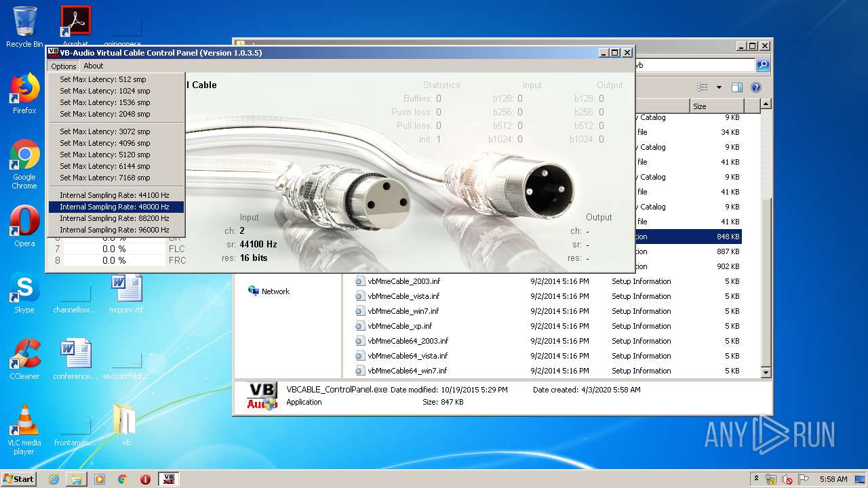Sort by Size column header
Screen dimensions: 868x488
(717, 106)
